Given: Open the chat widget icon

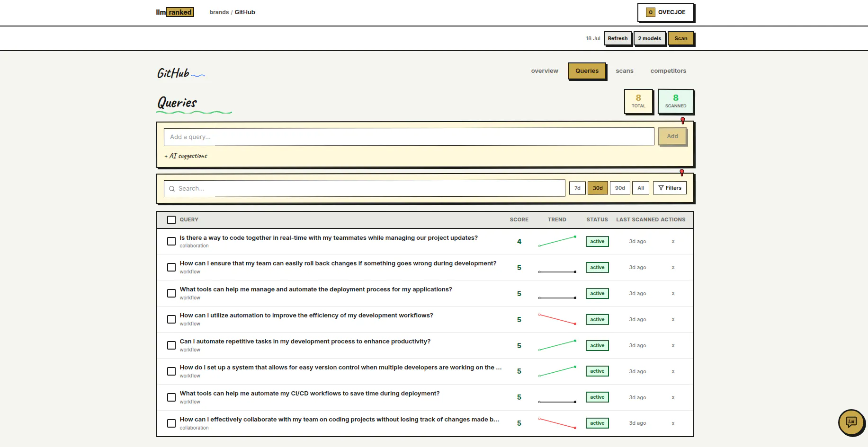Looking at the screenshot, I should point(851,422).
